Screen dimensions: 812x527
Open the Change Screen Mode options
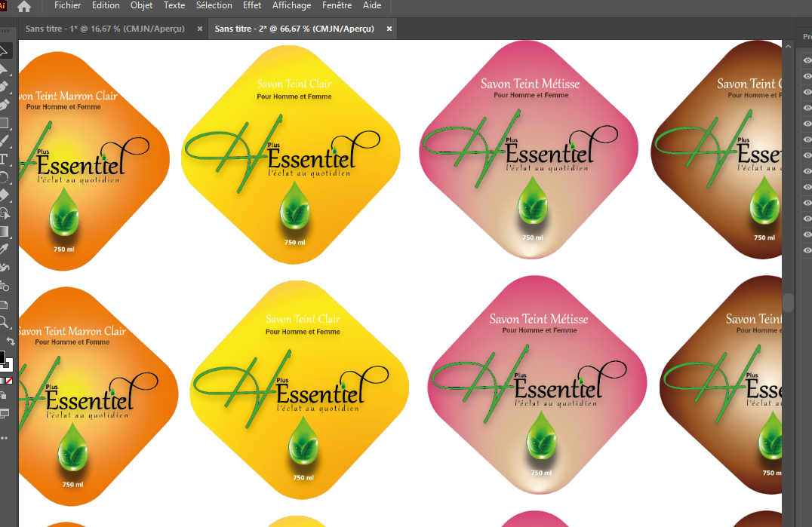4,414
